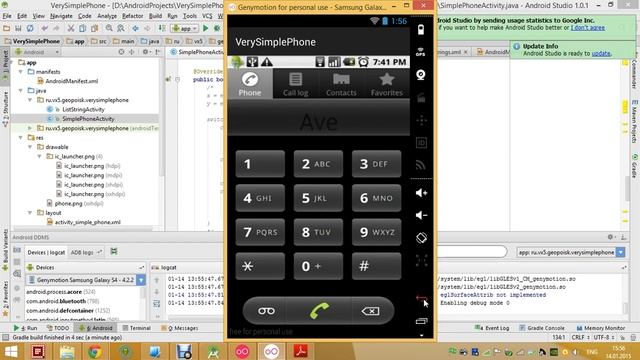The height and width of the screenshot is (360, 640).
Task: Raise volume with Genymotion volume up icon
Action: tap(421, 193)
